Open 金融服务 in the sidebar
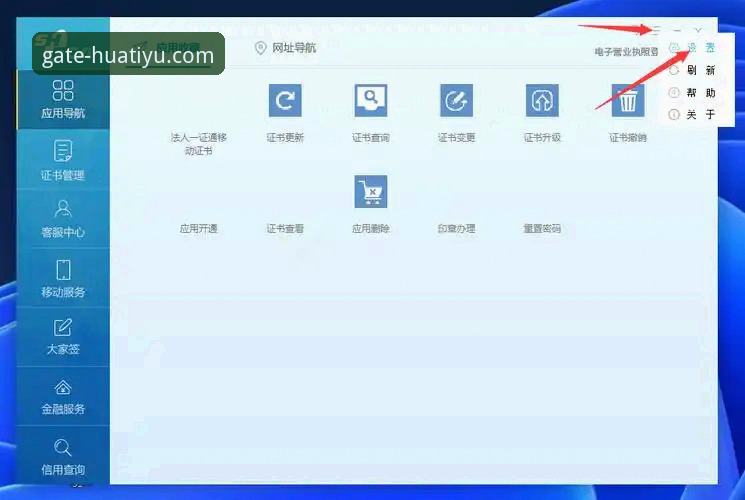745x500 pixels. coord(63,397)
